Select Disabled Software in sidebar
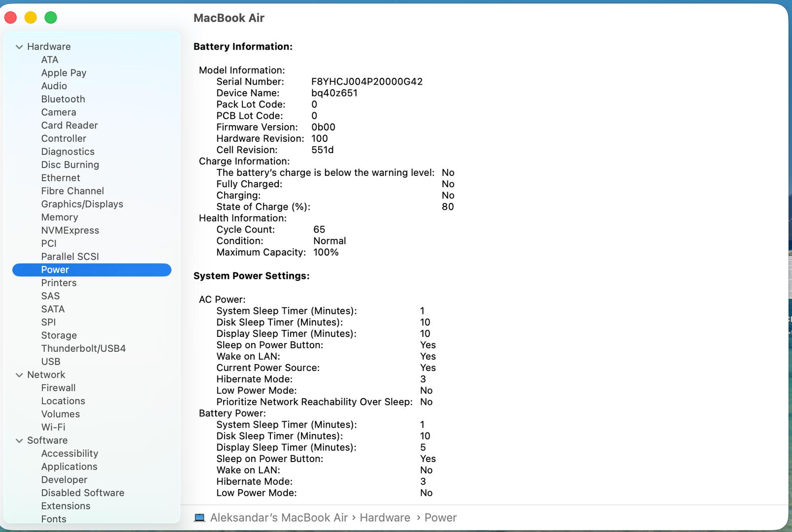The width and height of the screenshot is (792, 532). pyautogui.click(x=83, y=493)
